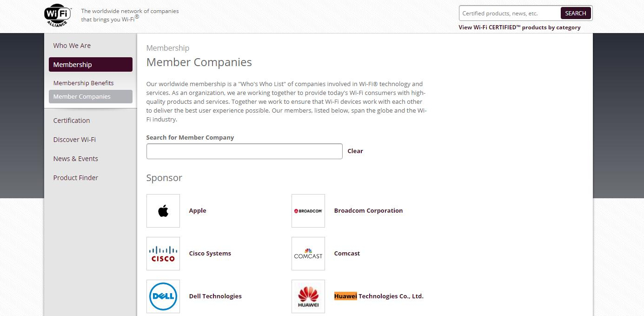This screenshot has width=644, height=316.
Task: Select the Huawei logo image
Action: pos(308,296)
